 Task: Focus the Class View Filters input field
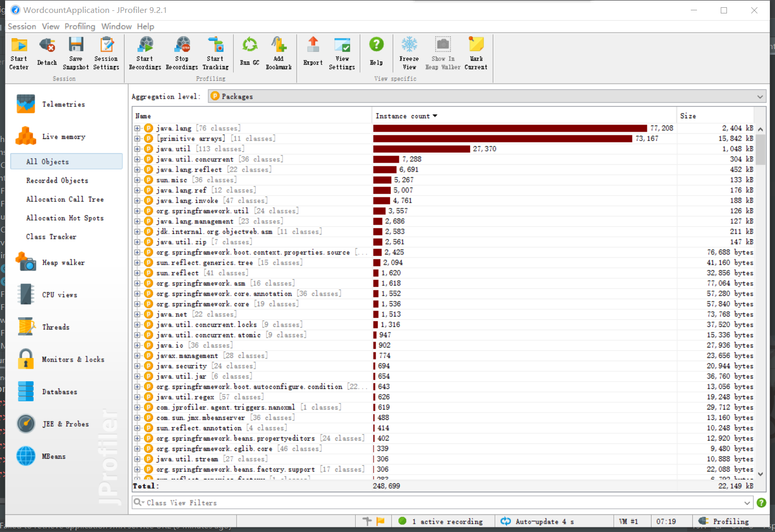point(443,503)
